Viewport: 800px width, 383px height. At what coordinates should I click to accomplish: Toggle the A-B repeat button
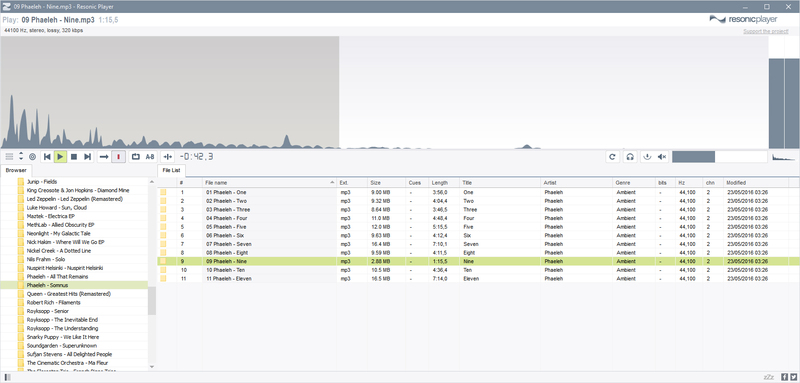point(150,157)
